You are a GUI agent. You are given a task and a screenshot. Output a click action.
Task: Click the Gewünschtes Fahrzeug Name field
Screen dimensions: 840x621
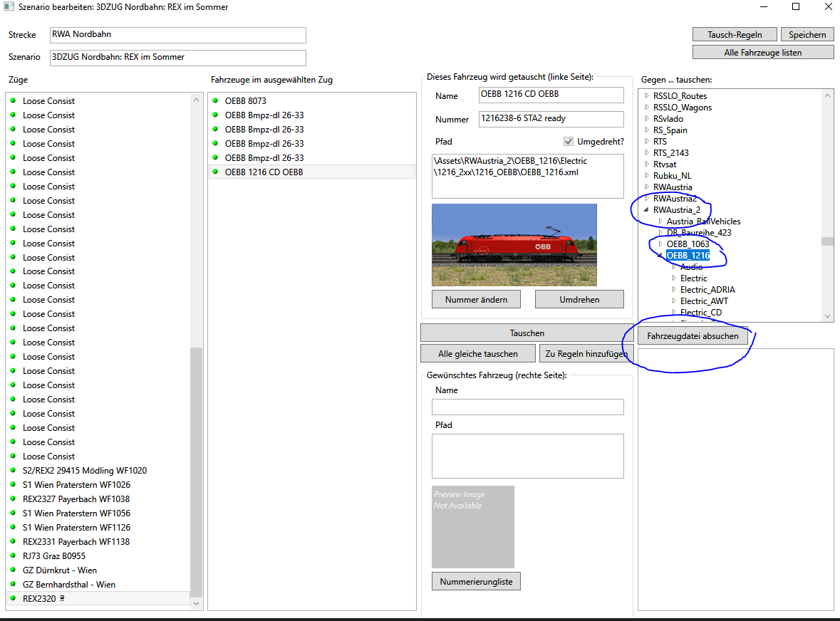tap(528, 407)
